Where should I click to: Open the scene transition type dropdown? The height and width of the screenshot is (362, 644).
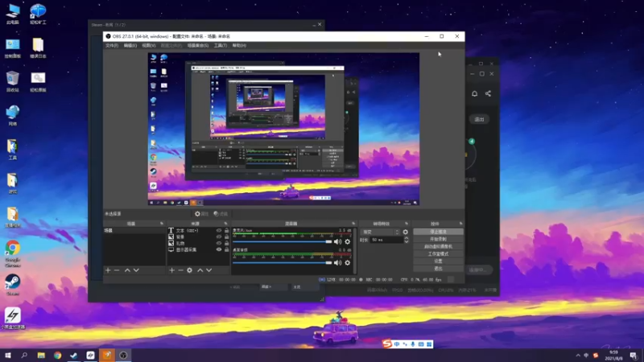[x=380, y=232]
